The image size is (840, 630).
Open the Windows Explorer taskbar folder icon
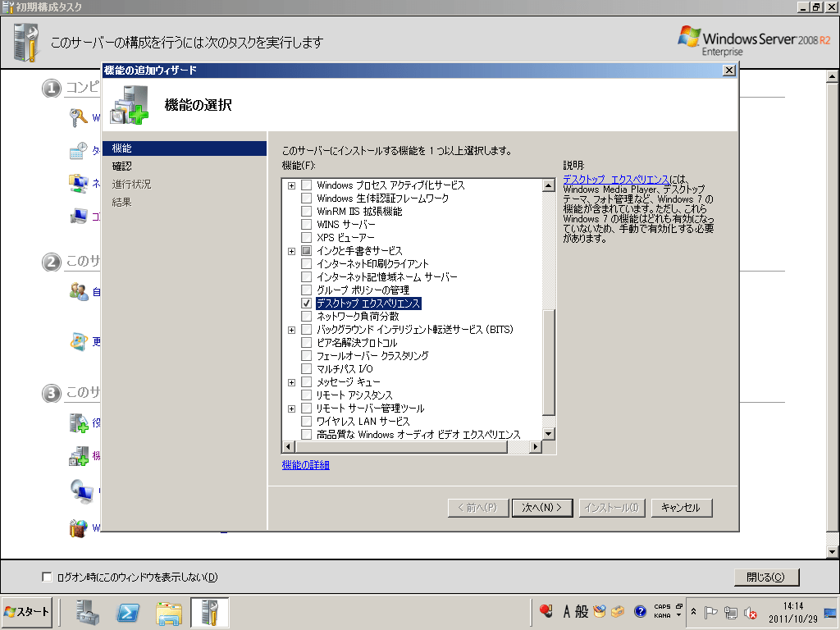click(x=169, y=613)
